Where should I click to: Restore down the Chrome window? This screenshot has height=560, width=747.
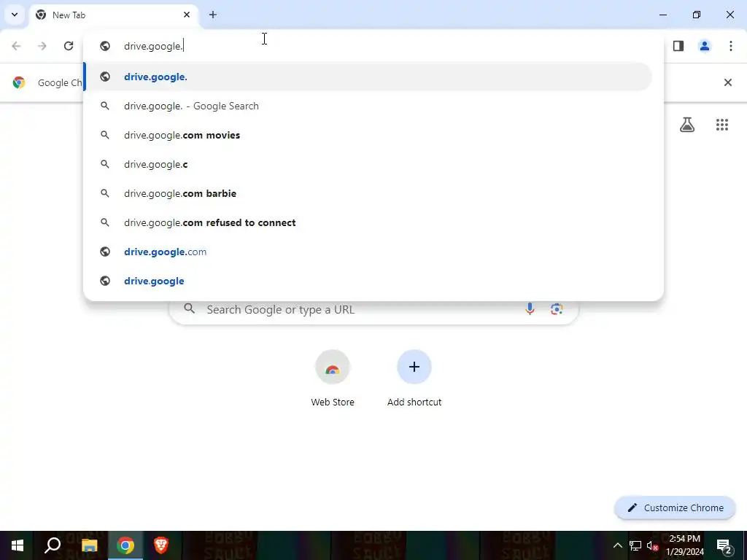point(697,15)
